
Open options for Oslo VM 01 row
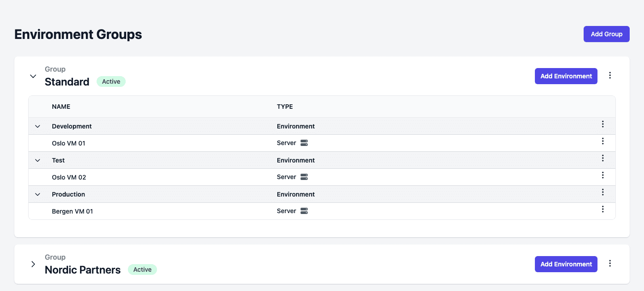[x=603, y=141]
